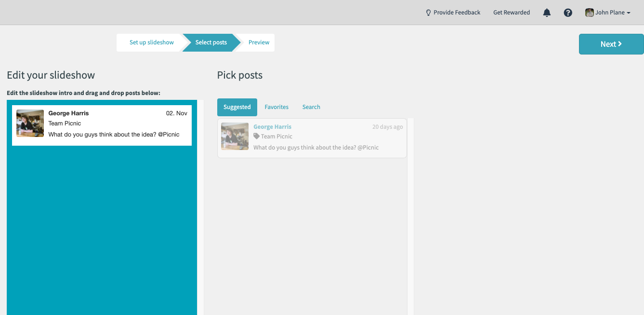This screenshot has height=315, width=644.
Task: Select the Suggested tab
Action: pyautogui.click(x=237, y=107)
